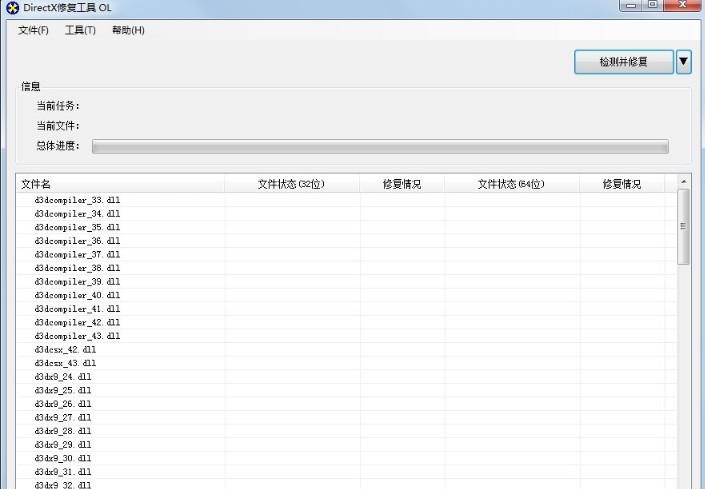Click the 总体进度 progress bar
Screen dimensions: 705x489
click(x=380, y=147)
